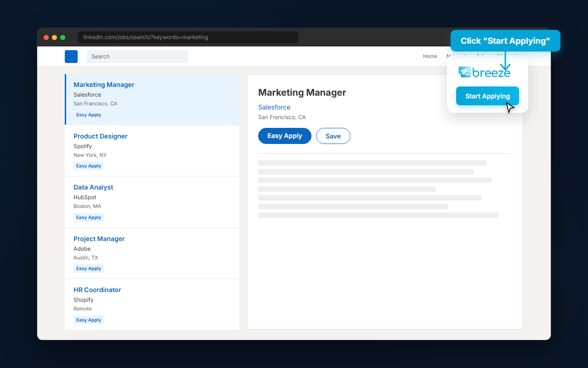Open the Salesforce company link
The height and width of the screenshot is (368, 588).
coord(274,107)
